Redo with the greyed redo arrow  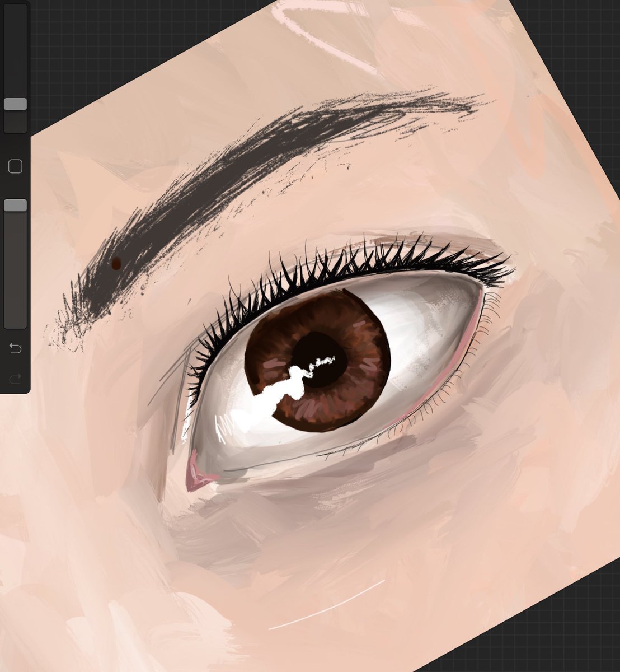pyautogui.click(x=15, y=379)
